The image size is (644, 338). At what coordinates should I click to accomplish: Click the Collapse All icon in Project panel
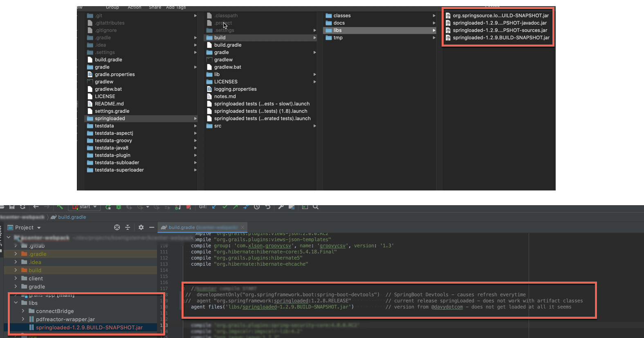128,227
